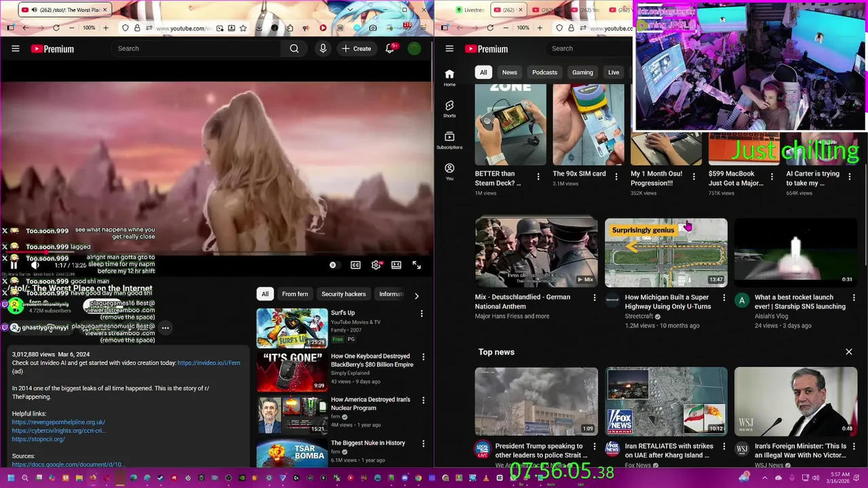Open options for 'How Michigan Built a Super Highway'
Image resolution: width=868 pixels, height=488 pixels.
(724, 298)
